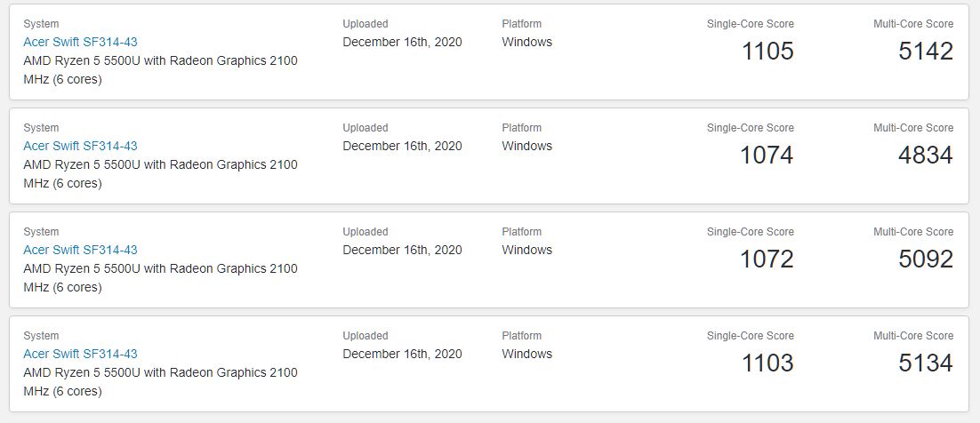Viewport: 980px width, 423px height.
Task: Click the Single-Core Score label above 1074
Action: coord(750,128)
